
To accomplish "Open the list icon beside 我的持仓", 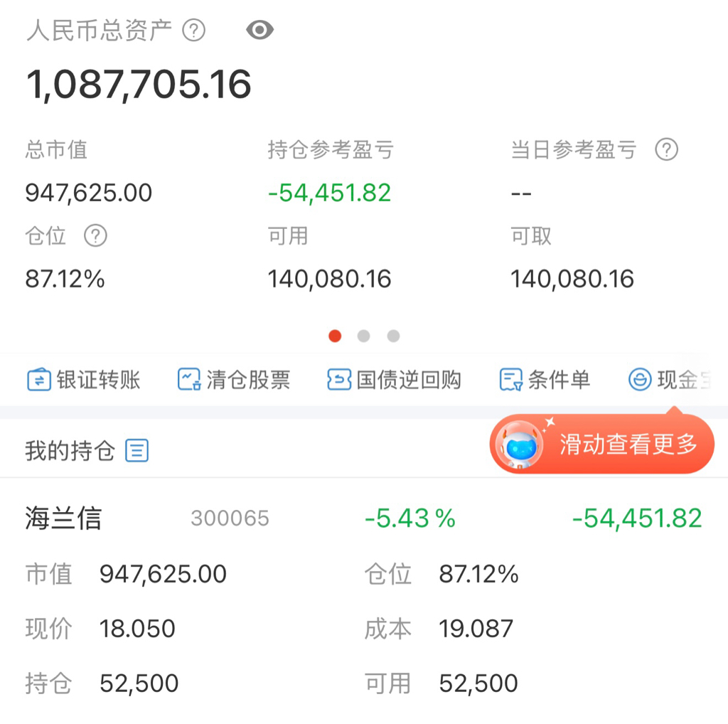I will tap(137, 450).
